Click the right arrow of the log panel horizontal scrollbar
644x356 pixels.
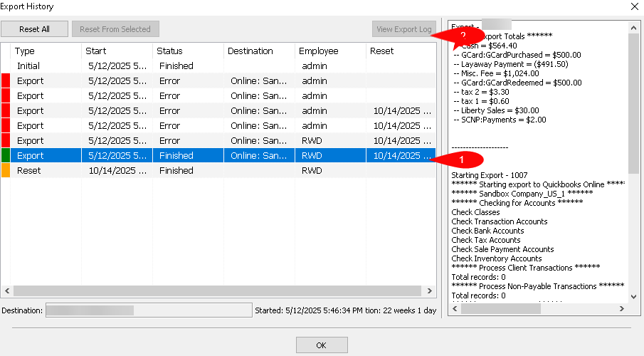pos(622,309)
